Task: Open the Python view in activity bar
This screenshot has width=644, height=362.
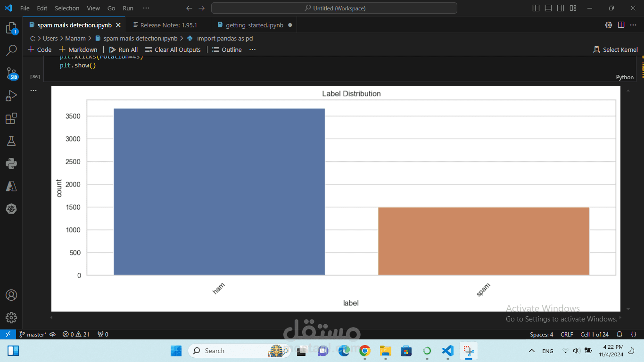Action: pos(11,164)
